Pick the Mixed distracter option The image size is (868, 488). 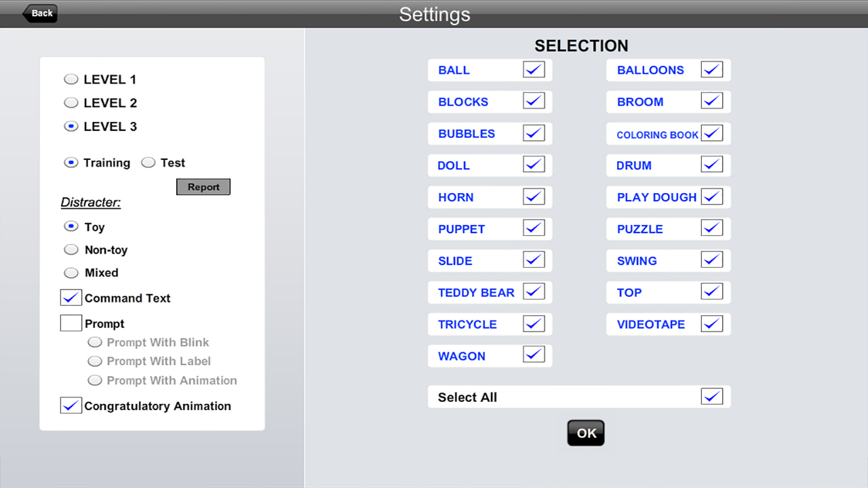tap(71, 272)
